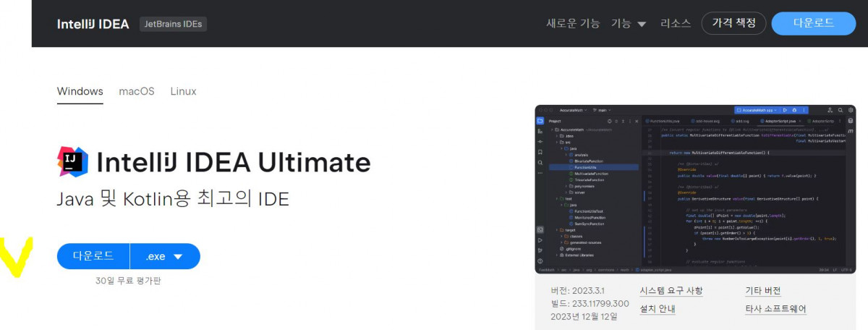Click the IntelliJ IDEA Ultimate product icon

72,161
